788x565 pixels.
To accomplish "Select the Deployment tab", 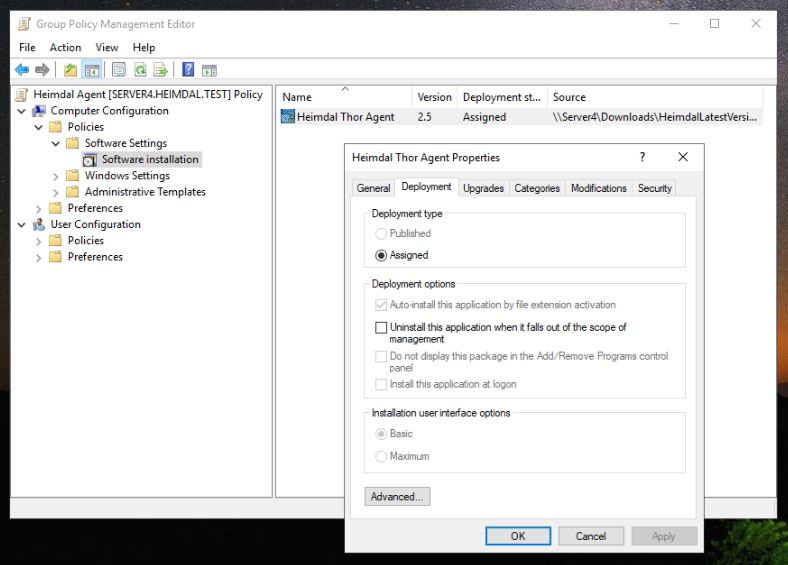I will click(426, 186).
